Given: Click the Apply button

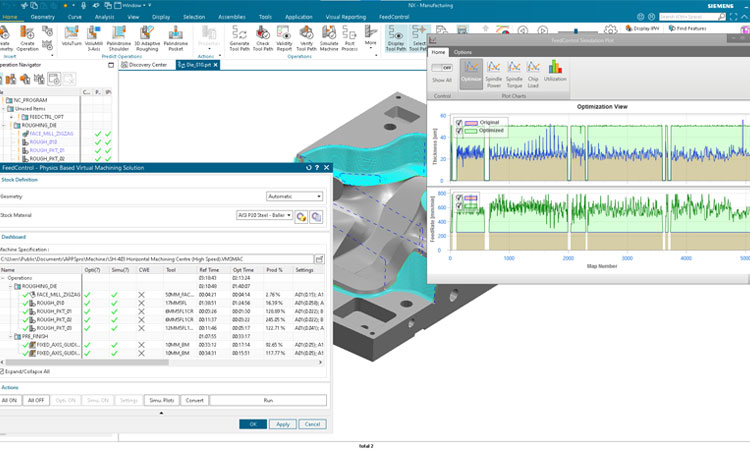Looking at the screenshot, I should pos(284,424).
